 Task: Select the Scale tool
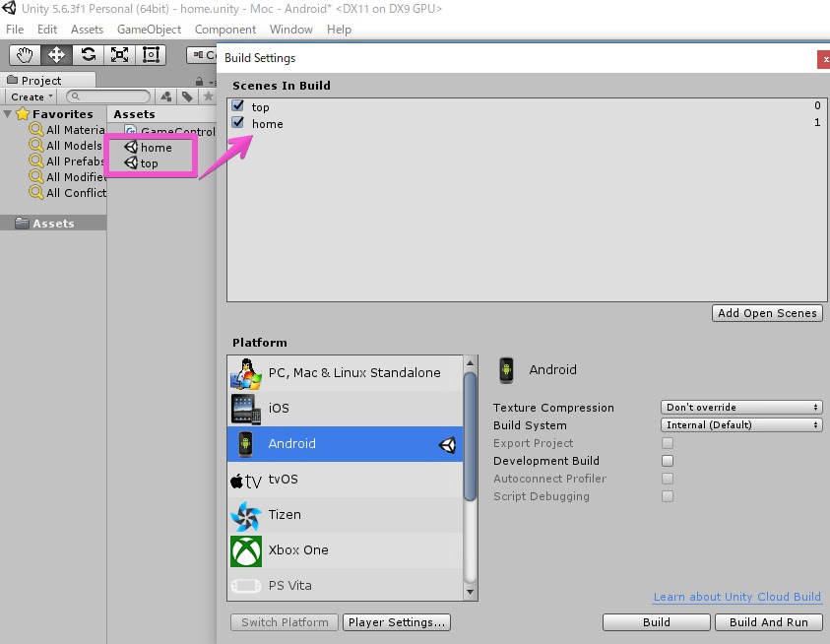119,55
